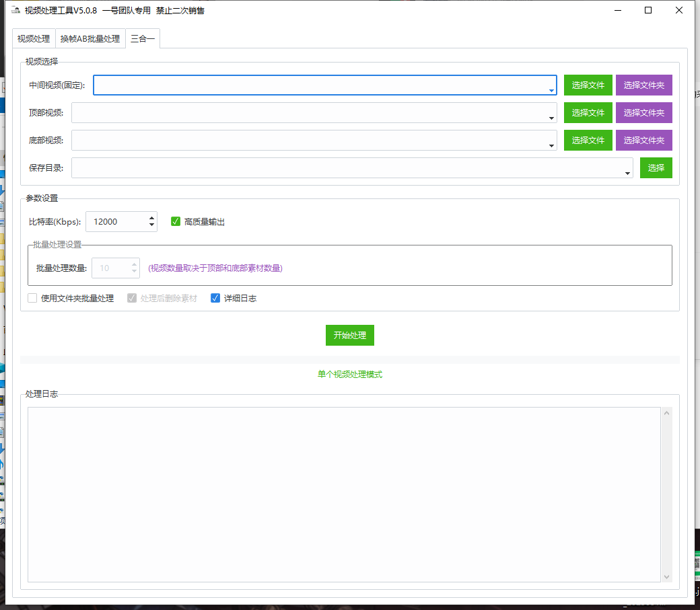This screenshot has height=610, width=700.
Task: Click 选择 button for 保存目录
Action: (x=656, y=167)
